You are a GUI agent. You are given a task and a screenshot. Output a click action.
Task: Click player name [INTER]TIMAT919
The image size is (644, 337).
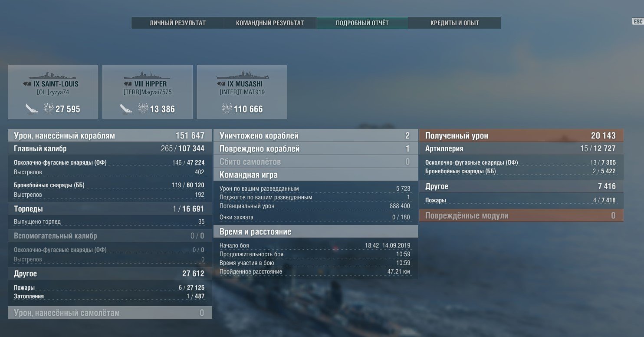242,92
